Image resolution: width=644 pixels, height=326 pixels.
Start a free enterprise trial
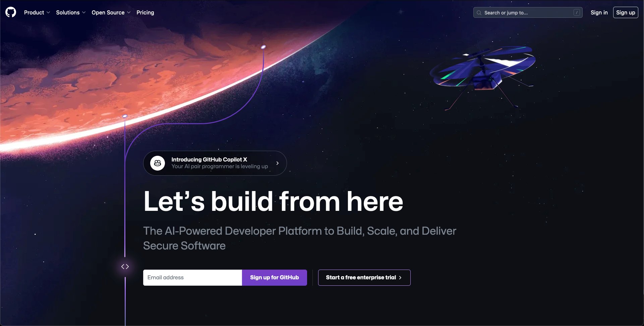pos(364,278)
